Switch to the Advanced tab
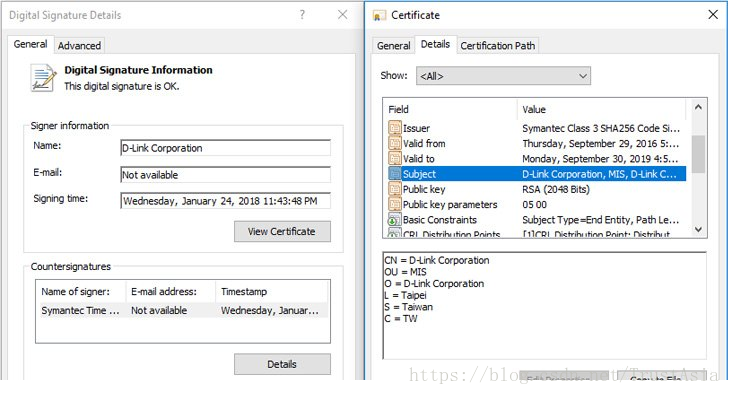This screenshot has height=395, width=730. [79, 46]
